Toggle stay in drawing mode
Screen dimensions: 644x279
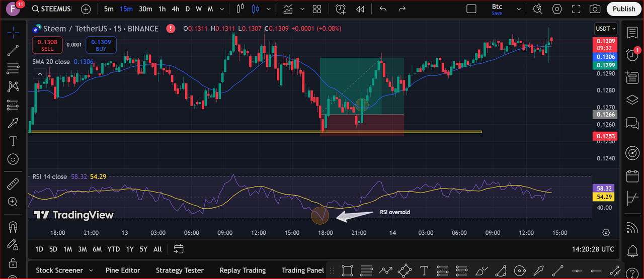[x=13, y=245]
